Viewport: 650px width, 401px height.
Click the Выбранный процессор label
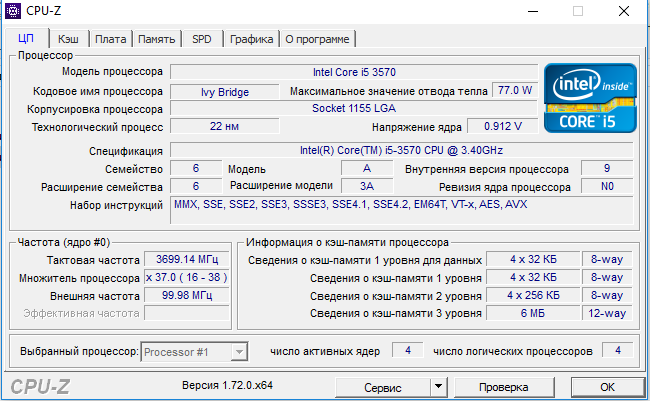point(79,351)
